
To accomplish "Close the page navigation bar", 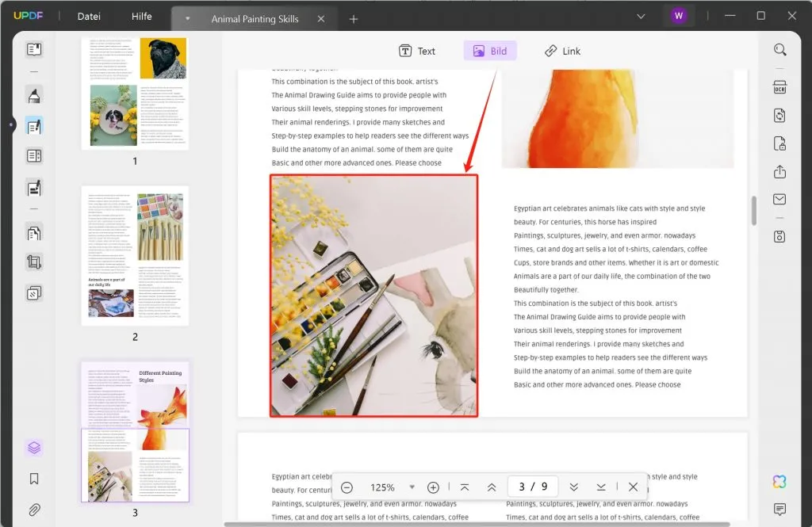I will pos(633,487).
